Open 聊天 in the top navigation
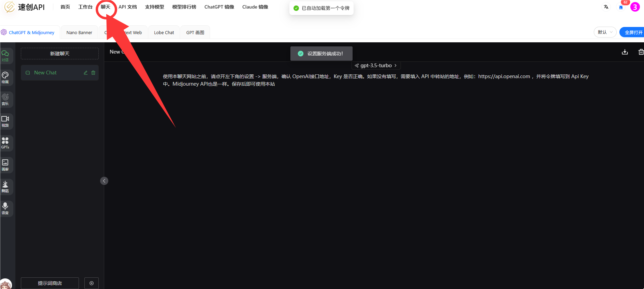 106,7
